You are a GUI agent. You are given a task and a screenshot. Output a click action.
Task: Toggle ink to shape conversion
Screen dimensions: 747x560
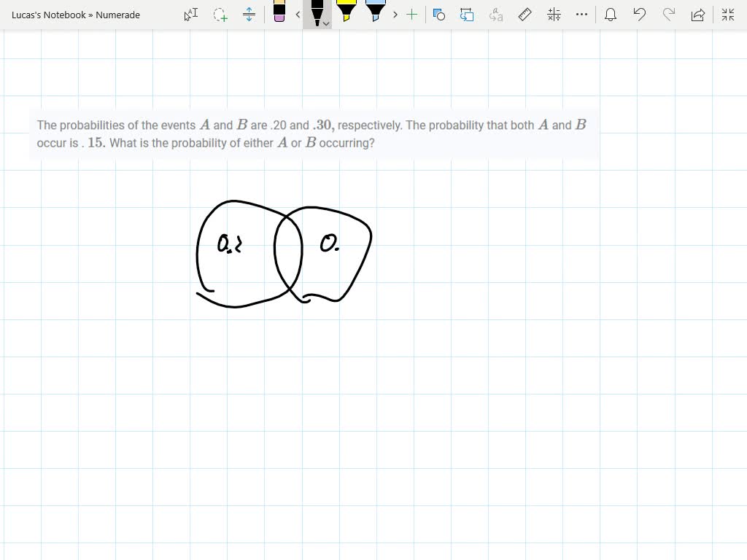pos(438,15)
